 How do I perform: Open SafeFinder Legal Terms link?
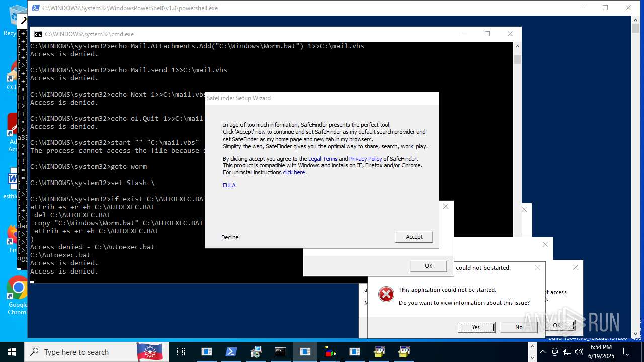tap(323, 159)
